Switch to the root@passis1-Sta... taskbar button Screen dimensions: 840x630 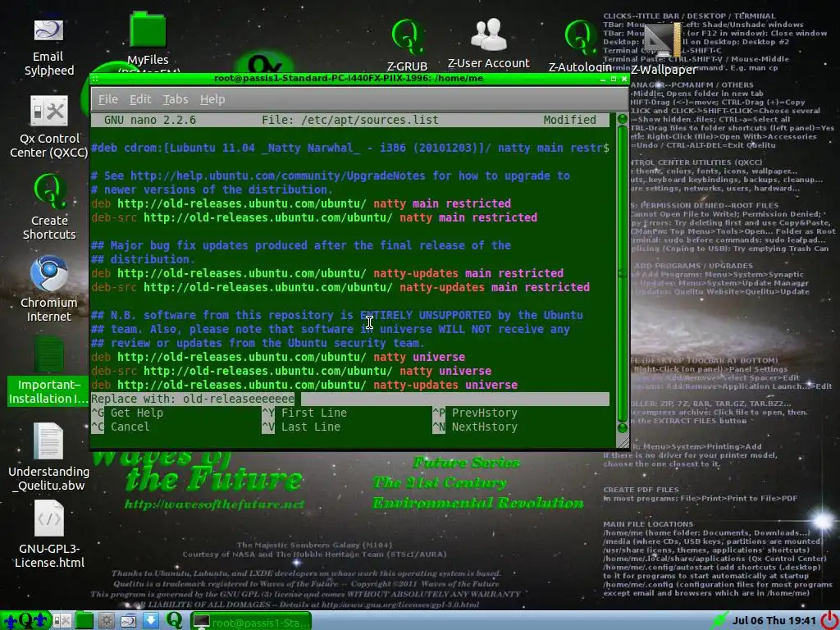click(x=251, y=622)
